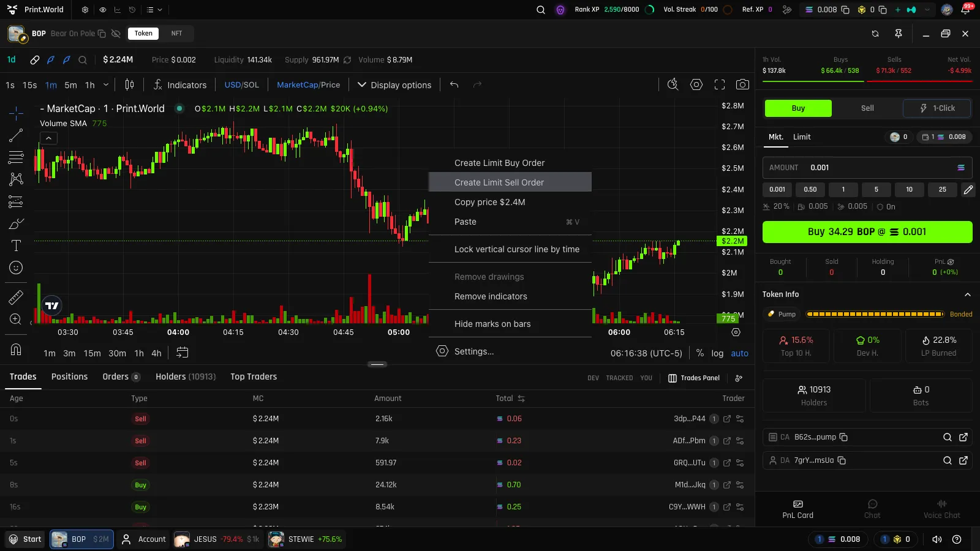Open the PnL Card

[x=797, y=509]
